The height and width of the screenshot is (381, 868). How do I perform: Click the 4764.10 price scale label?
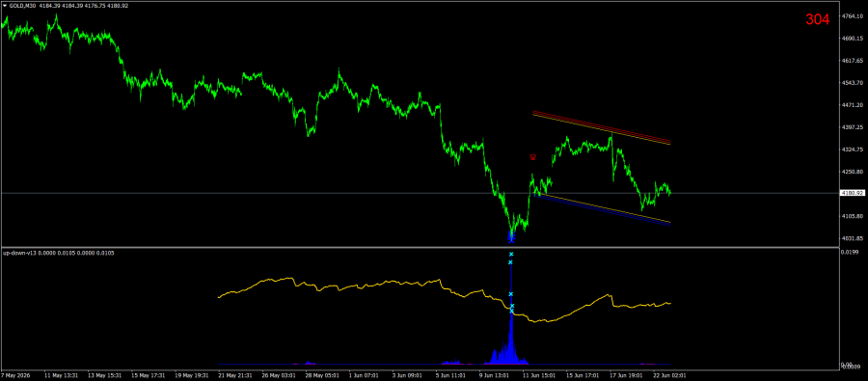pos(853,16)
